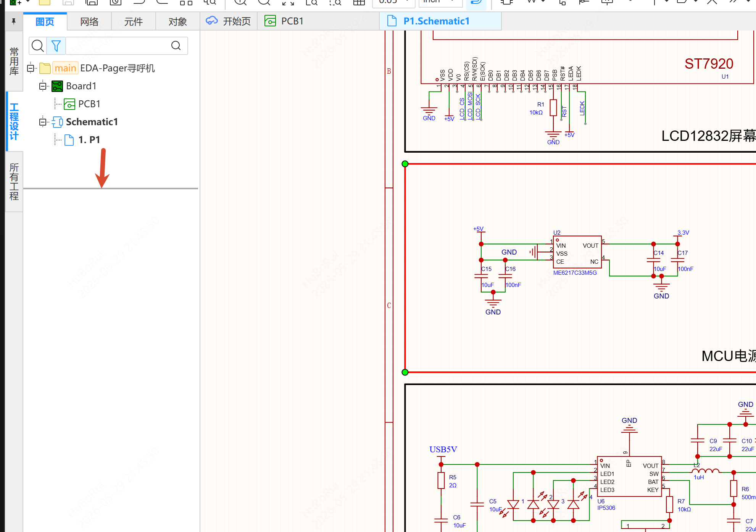Open the inch unit dropdown
Image resolution: width=756 pixels, height=532 pixels.
(441, 3)
